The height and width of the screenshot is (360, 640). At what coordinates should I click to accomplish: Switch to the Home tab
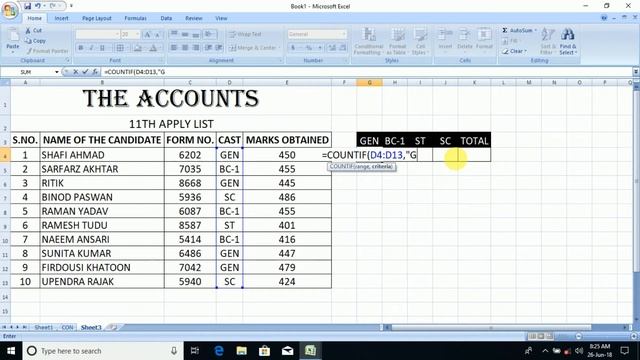pyautogui.click(x=35, y=18)
